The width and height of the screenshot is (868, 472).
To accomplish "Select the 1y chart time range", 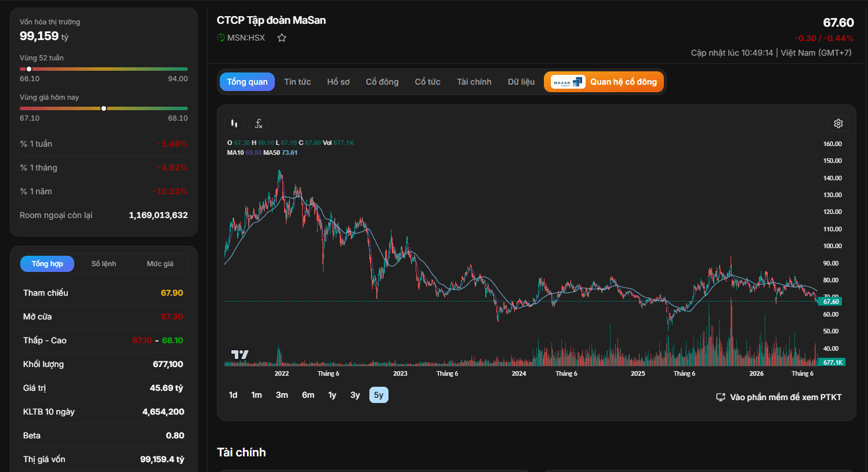I will (332, 395).
